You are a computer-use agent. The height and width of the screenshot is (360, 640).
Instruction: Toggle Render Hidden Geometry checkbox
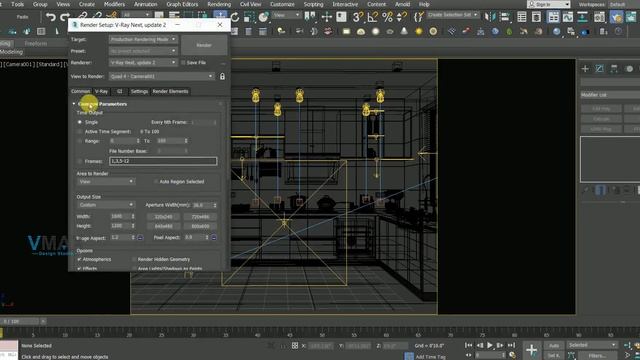[x=134, y=259]
